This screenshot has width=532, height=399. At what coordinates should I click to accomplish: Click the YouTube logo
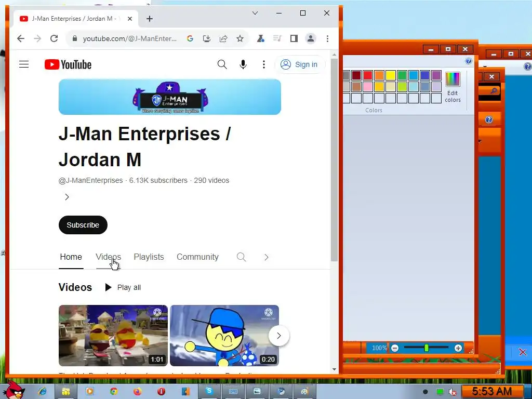[x=68, y=64]
